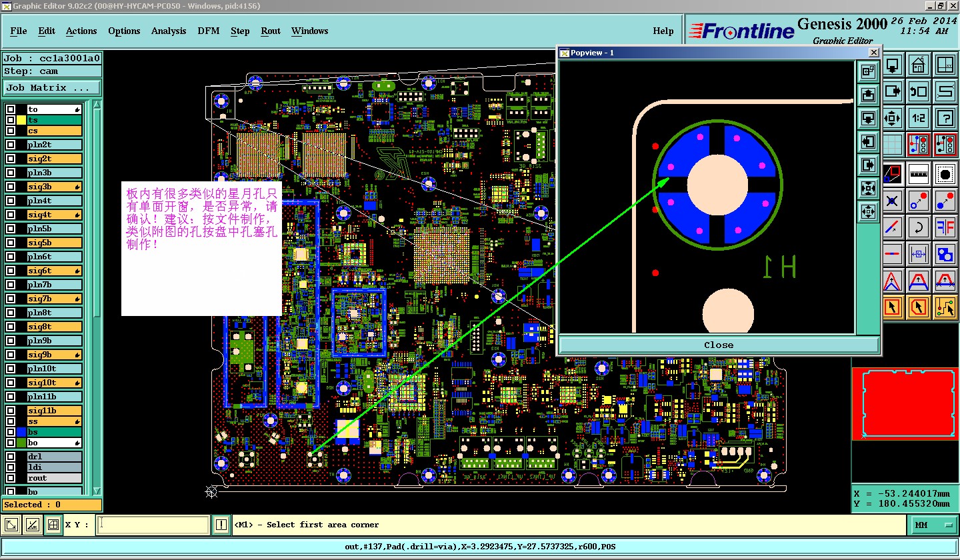
Task: Click the pan four-arrows icon in main toolbar
Action: [x=892, y=118]
